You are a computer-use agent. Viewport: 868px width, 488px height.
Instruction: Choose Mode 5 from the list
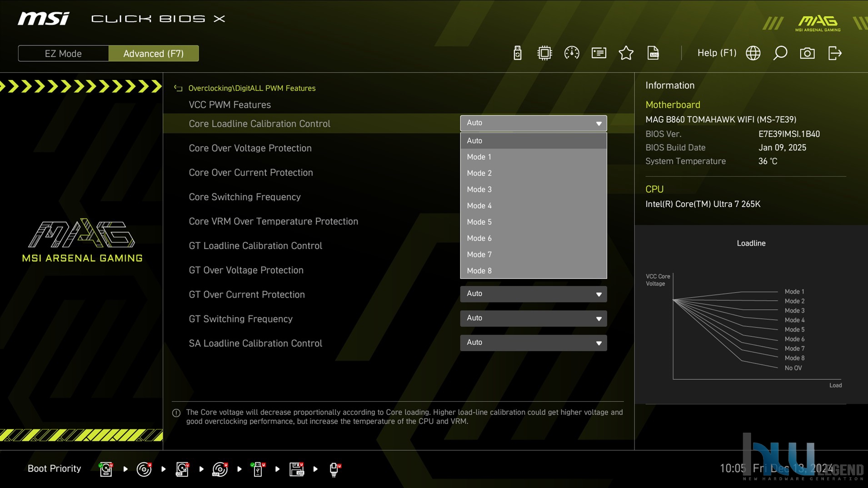534,222
